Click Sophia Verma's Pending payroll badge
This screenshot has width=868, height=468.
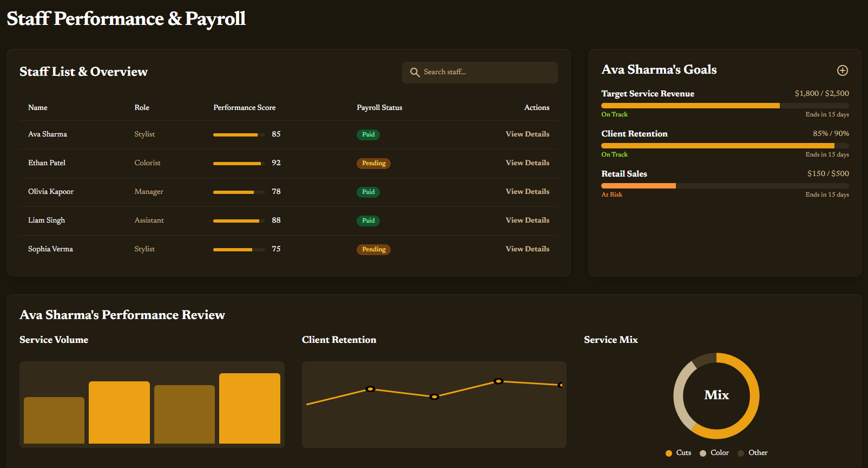(373, 250)
